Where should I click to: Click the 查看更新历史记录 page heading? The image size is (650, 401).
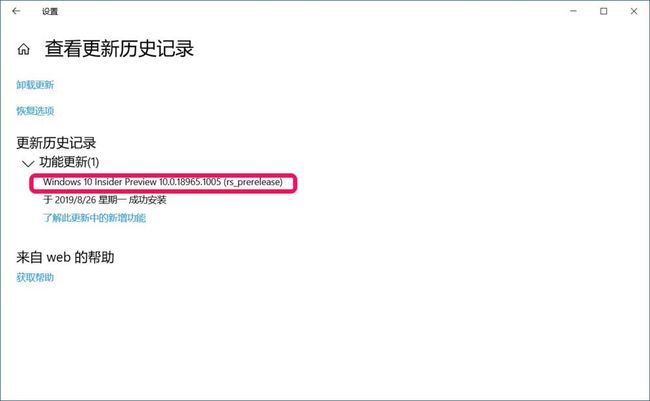tap(119, 49)
